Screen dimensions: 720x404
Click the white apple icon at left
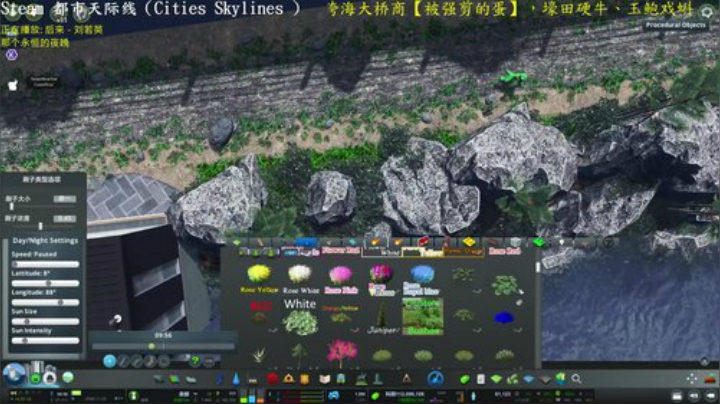click(x=12, y=85)
